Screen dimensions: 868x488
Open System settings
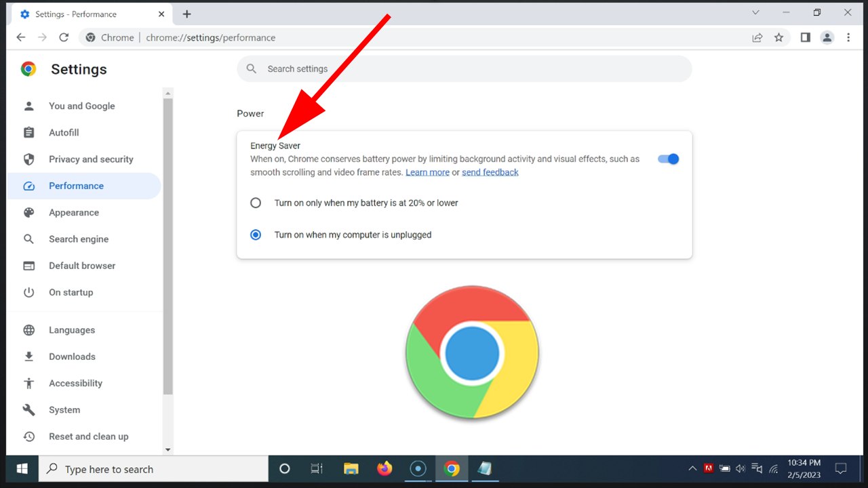[64, 410]
